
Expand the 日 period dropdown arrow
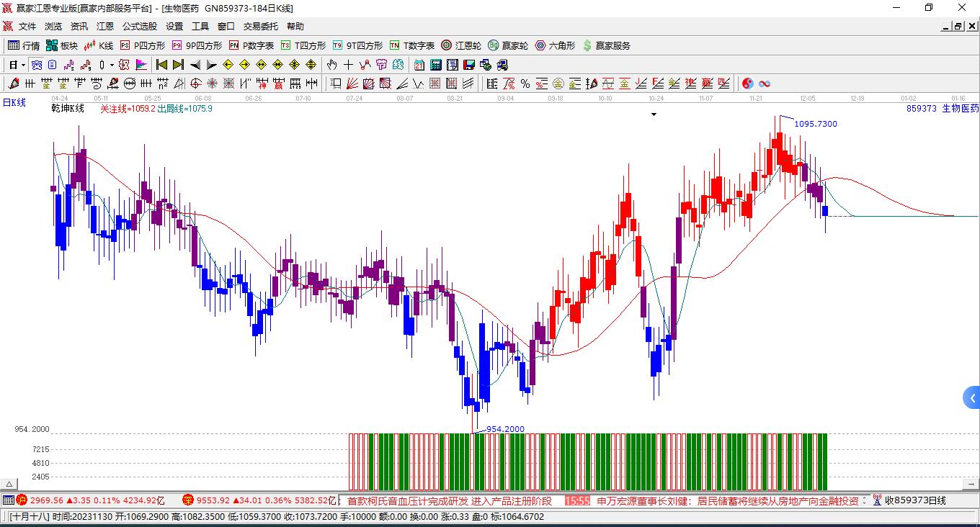(x=23, y=65)
